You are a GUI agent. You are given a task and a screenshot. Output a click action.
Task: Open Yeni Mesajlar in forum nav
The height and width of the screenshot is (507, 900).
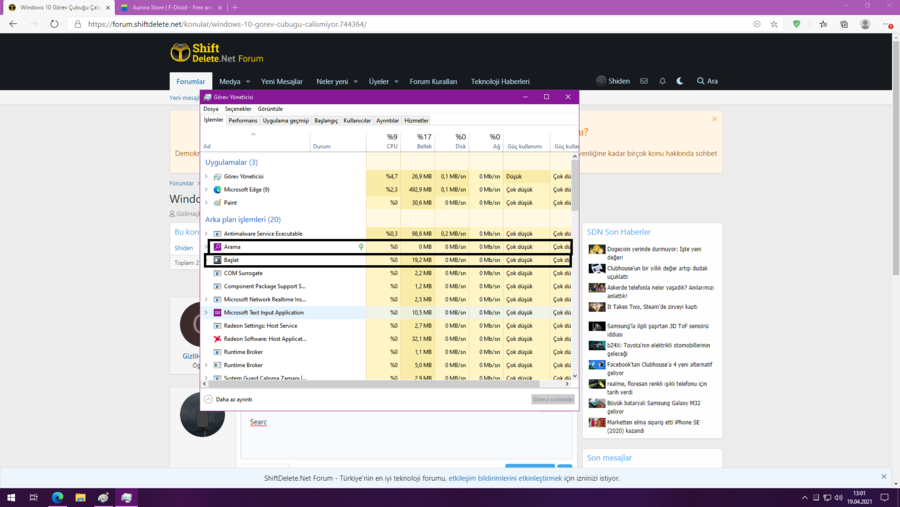(x=282, y=82)
